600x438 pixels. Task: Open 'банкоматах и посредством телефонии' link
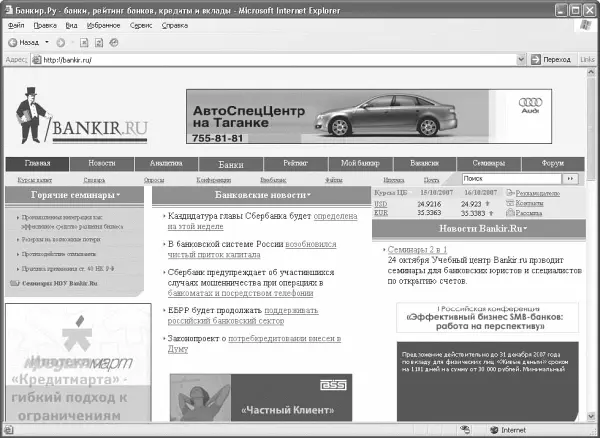(x=240, y=293)
